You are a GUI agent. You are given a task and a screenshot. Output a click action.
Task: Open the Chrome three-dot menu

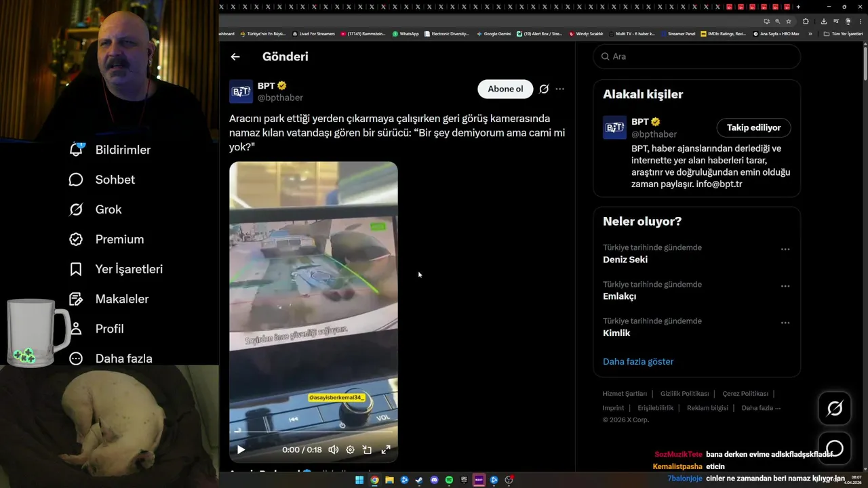860,21
